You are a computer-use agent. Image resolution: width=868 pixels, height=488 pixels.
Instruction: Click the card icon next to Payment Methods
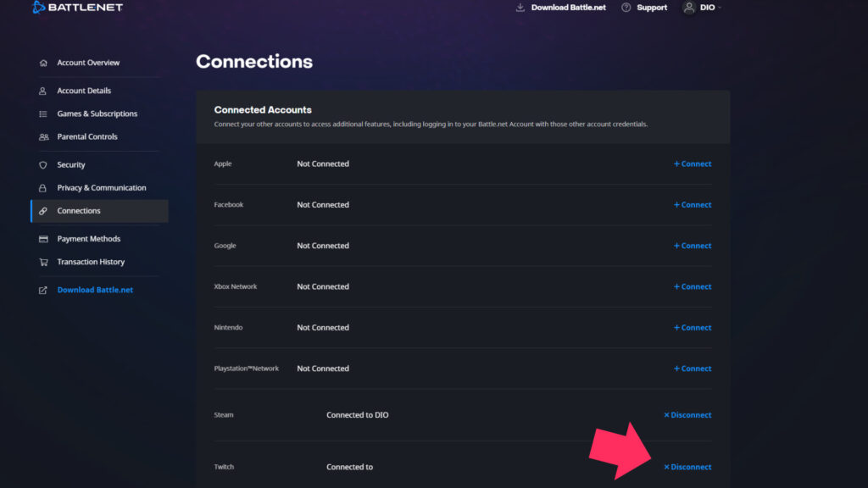[42, 238]
